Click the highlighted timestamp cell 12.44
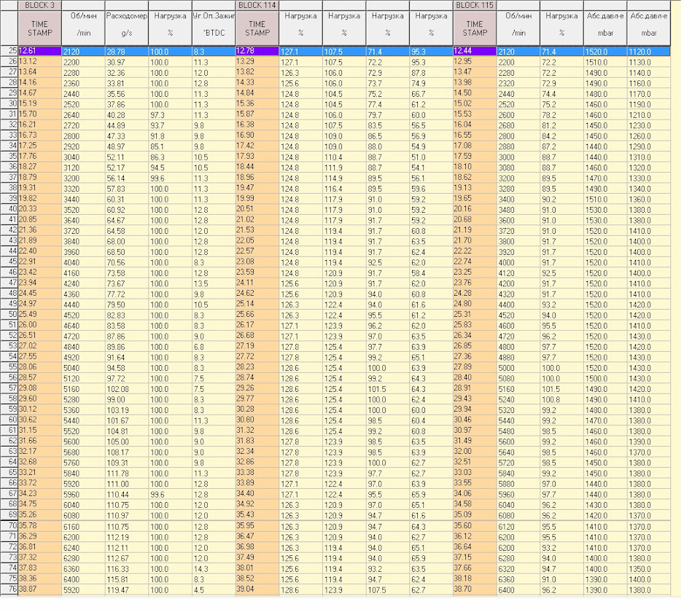Image resolution: width=700 pixels, height=612 pixels. [475, 51]
